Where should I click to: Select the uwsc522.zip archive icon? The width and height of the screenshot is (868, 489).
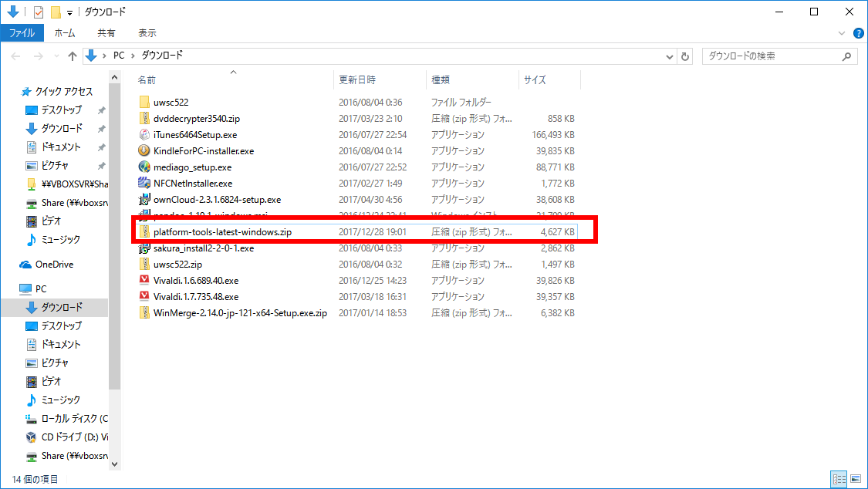click(144, 264)
